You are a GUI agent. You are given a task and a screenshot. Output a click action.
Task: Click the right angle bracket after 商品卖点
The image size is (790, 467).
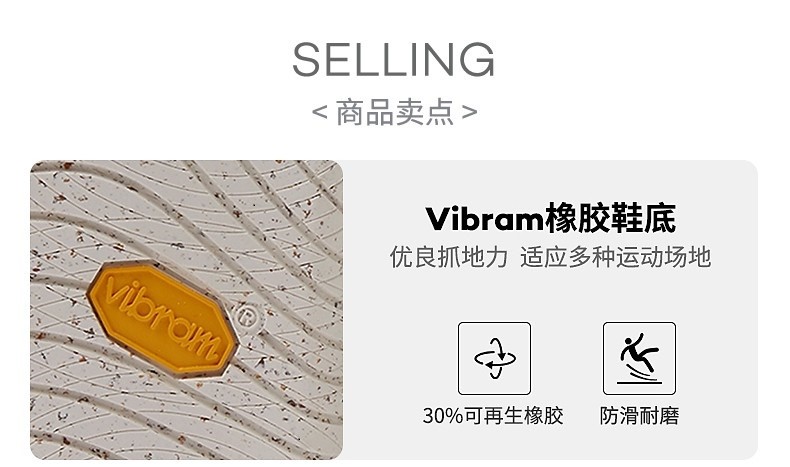[469, 112]
